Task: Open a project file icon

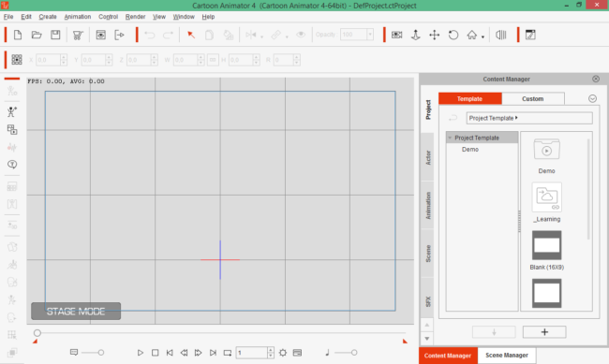Action: (37, 35)
